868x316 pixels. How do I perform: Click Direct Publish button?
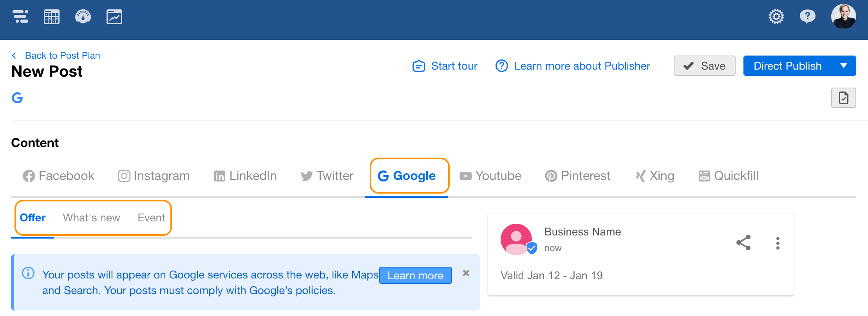coord(788,66)
